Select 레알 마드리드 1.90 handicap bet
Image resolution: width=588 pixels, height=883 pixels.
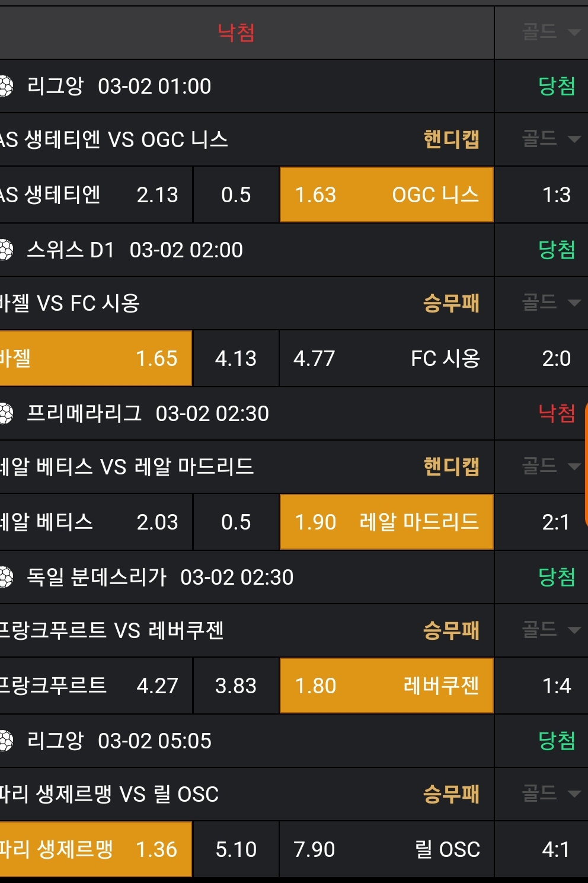point(386,522)
